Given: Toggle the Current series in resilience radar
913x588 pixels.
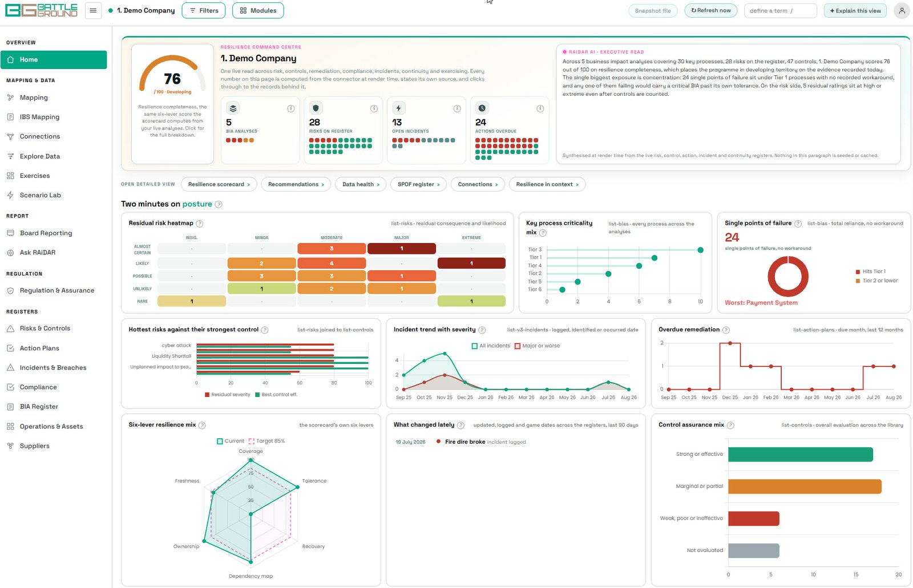Looking at the screenshot, I should click(x=220, y=441).
